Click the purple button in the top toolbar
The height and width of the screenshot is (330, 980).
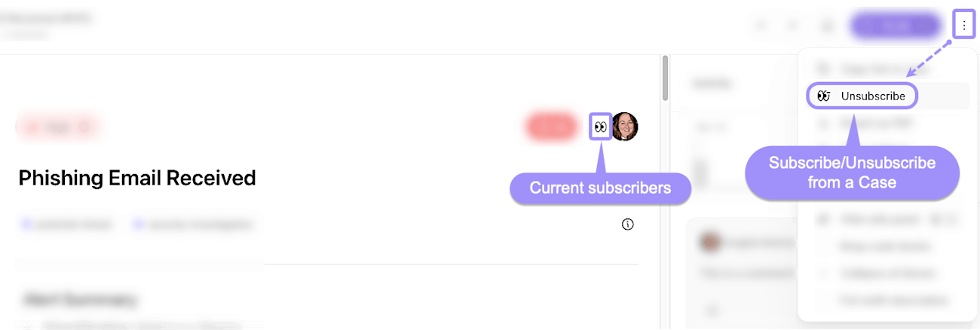pyautogui.click(x=896, y=26)
